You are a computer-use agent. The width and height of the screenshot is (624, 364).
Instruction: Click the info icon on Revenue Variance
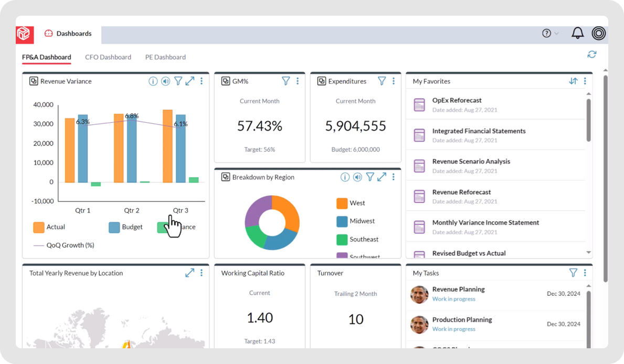[x=153, y=81]
